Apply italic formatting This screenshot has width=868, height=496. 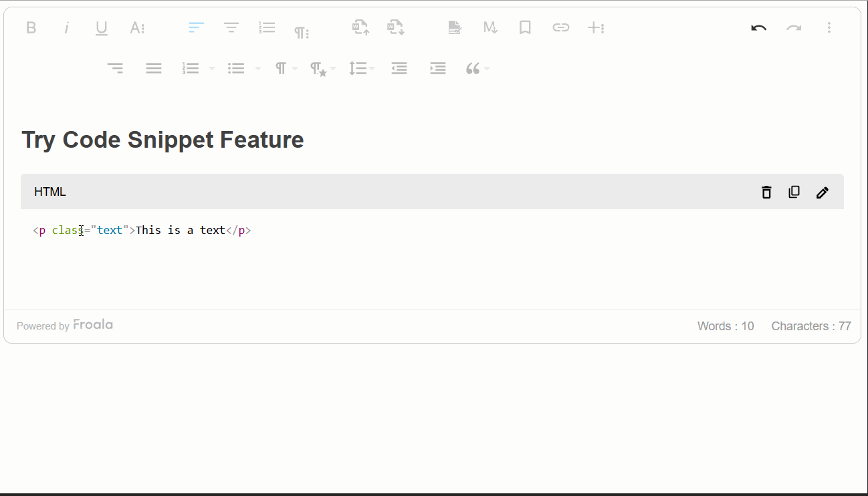(66, 27)
